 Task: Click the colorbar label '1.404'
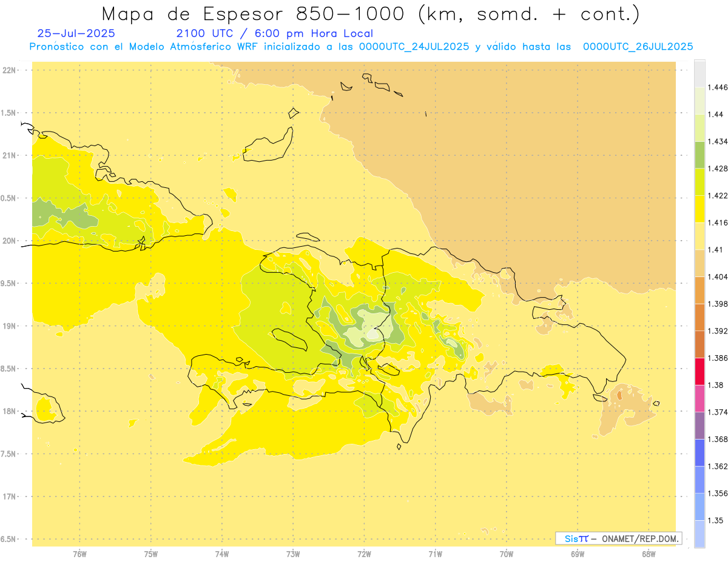pyautogui.click(x=717, y=276)
